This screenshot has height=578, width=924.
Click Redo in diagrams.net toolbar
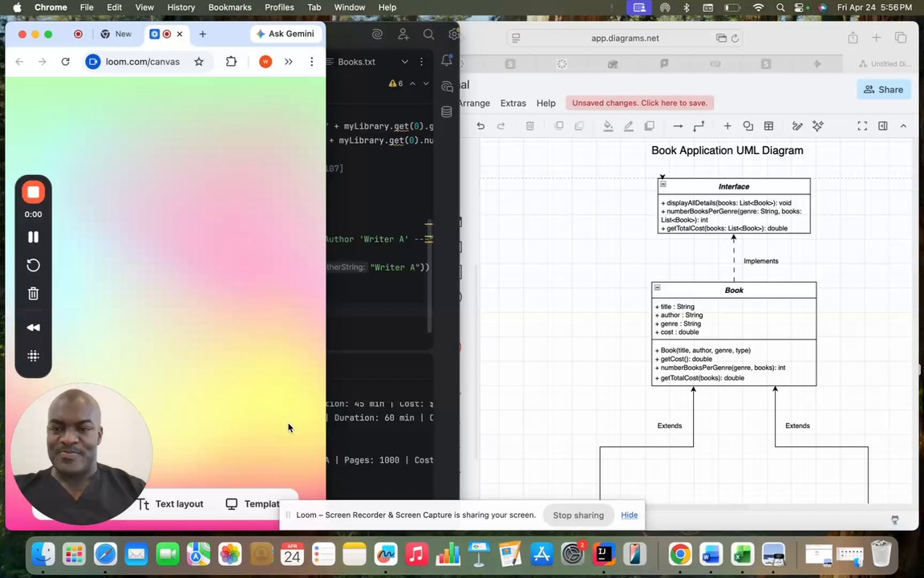click(500, 125)
